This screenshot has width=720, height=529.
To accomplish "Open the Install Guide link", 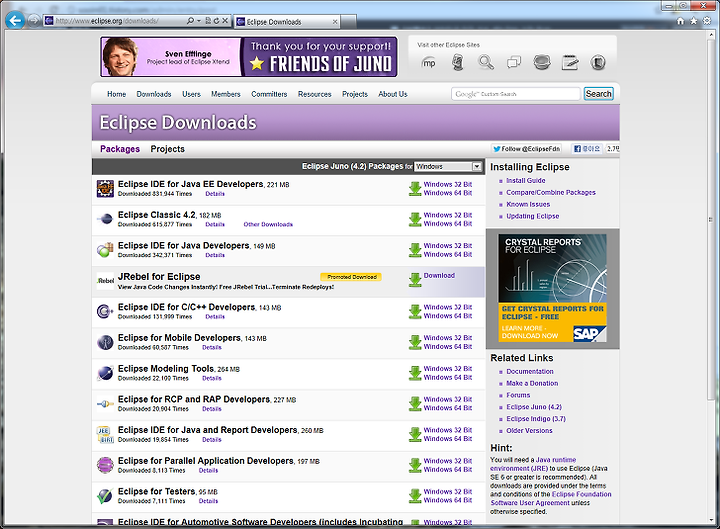I will [526, 180].
